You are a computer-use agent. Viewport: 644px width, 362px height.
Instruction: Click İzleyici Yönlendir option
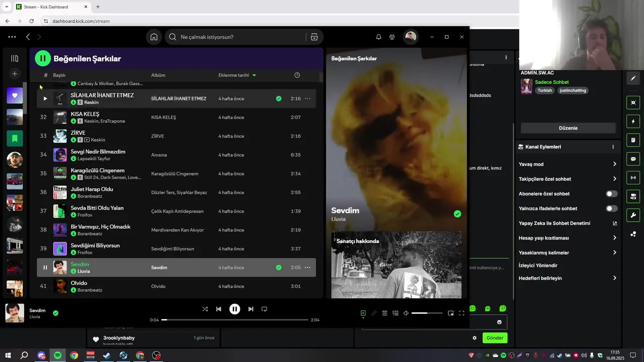(538, 265)
